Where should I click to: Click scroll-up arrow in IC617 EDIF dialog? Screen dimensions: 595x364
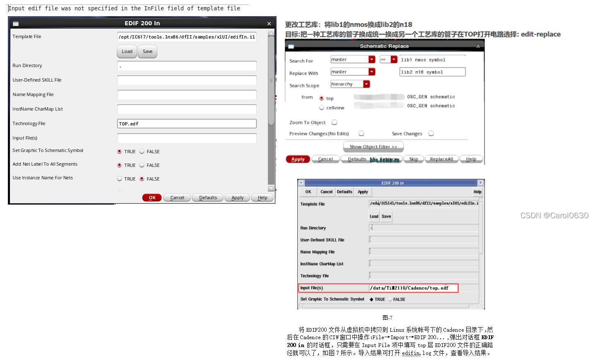[x=271, y=33]
